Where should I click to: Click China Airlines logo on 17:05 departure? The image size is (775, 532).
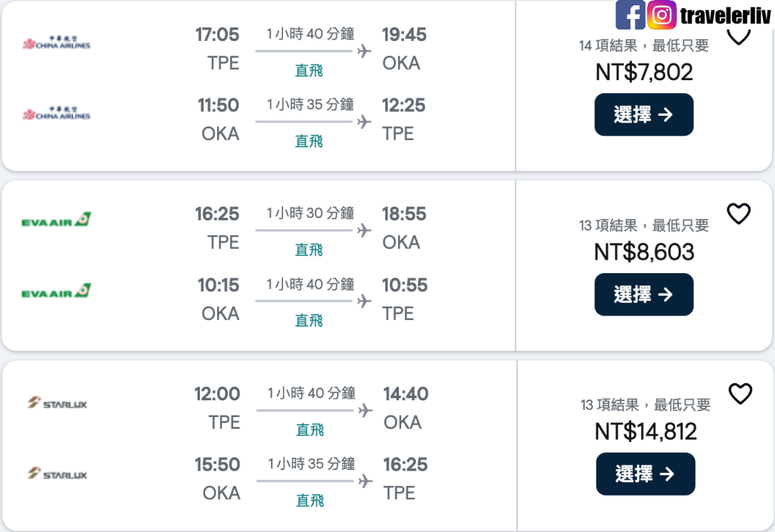56,43
